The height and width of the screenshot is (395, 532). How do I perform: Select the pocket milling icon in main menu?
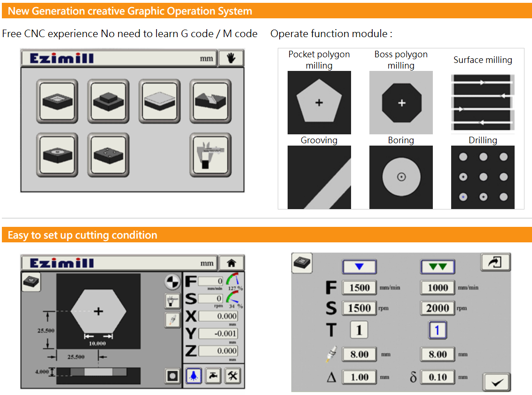pos(56,101)
